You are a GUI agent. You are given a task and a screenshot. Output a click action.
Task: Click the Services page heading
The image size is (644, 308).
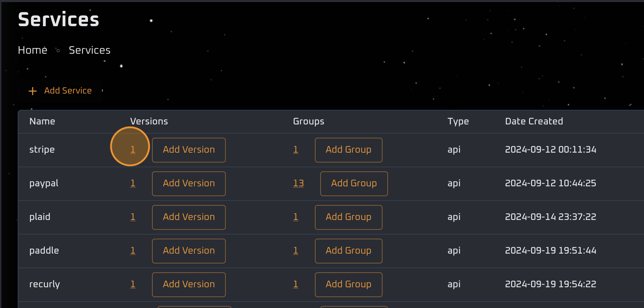coord(58,19)
